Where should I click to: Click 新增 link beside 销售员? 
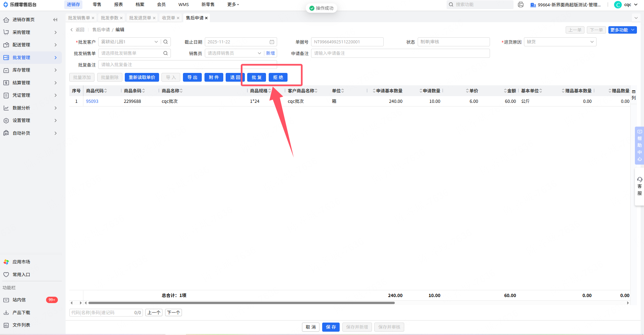270,53
